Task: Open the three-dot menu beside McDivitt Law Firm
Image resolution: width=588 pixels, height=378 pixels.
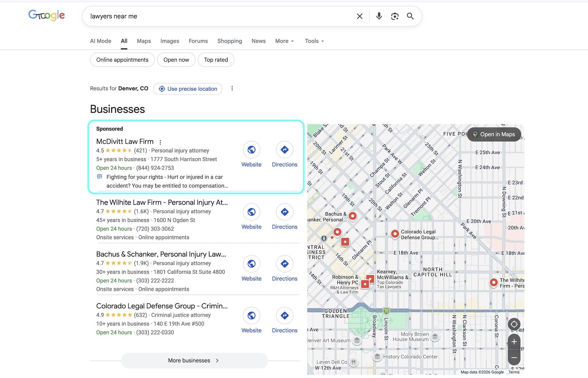Action: (160, 142)
